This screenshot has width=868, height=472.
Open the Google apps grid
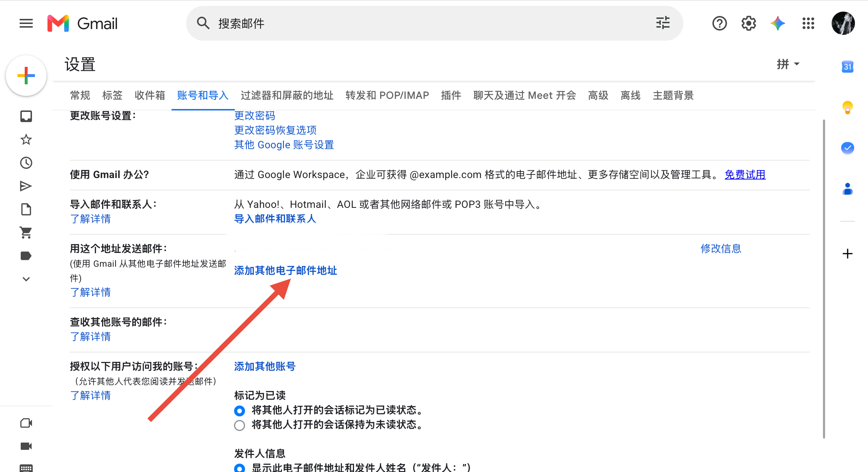[808, 24]
